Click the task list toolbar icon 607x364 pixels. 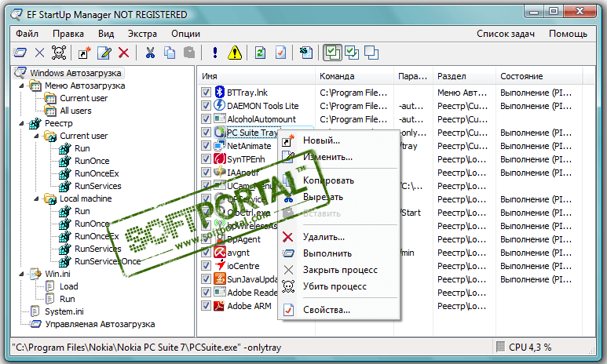pos(306,53)
